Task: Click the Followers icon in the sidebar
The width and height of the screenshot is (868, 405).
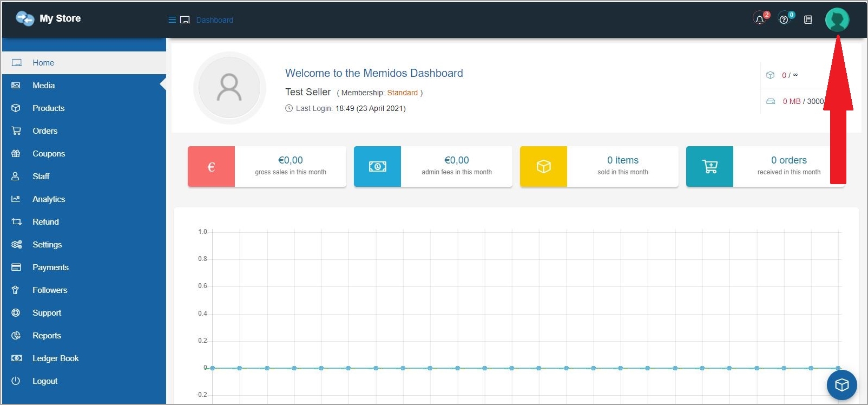Action: coord(15,290)
